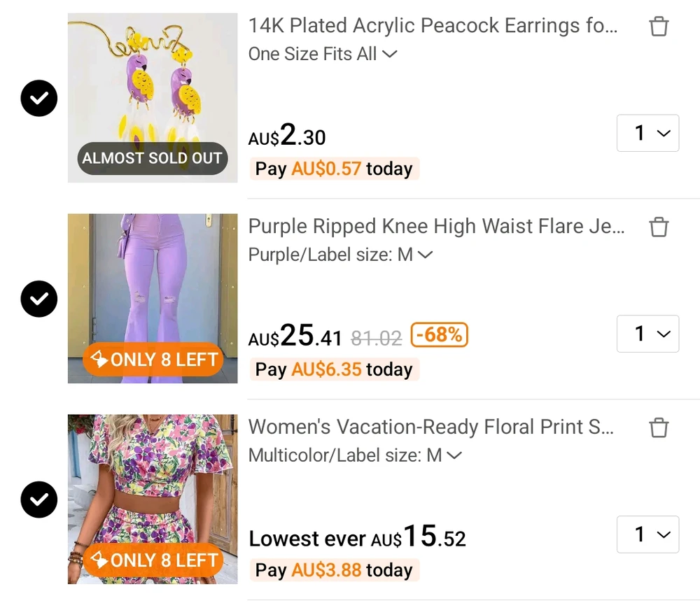Expand the Multicolor/Label size: M options
700x603 pixels.
pos(355,455)
